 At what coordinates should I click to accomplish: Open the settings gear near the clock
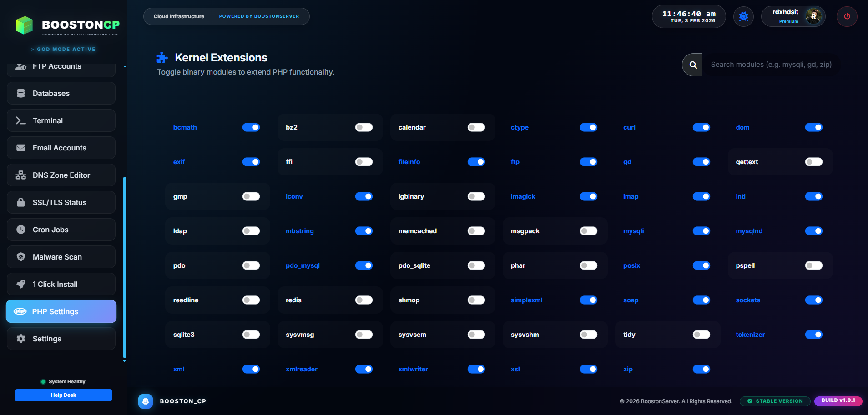[x=743, y=16]
